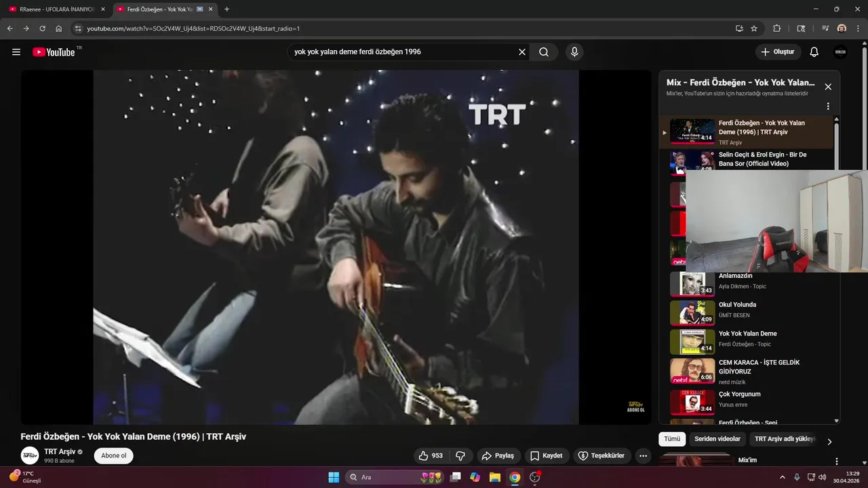868x488 pixels.
Task: Click the taskbar Ara search box
Action: [x=395, y=477]
